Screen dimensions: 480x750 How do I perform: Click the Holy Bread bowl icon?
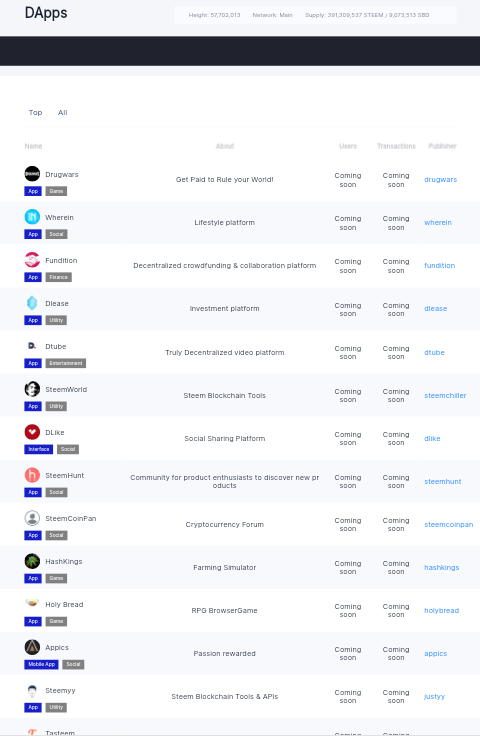(x=32, y=603)
